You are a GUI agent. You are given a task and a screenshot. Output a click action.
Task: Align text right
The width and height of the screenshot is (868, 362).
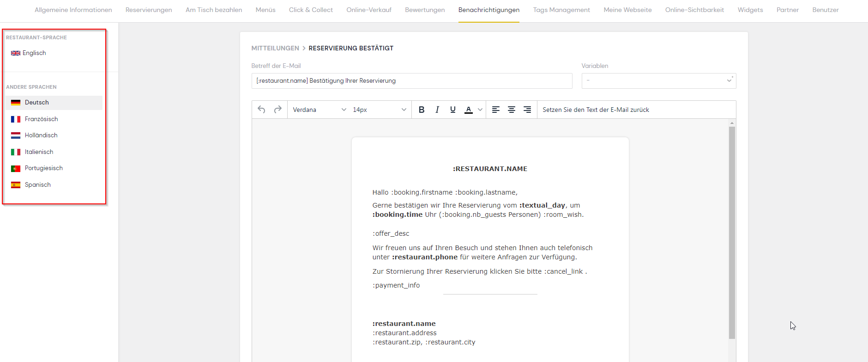(527, 110)
